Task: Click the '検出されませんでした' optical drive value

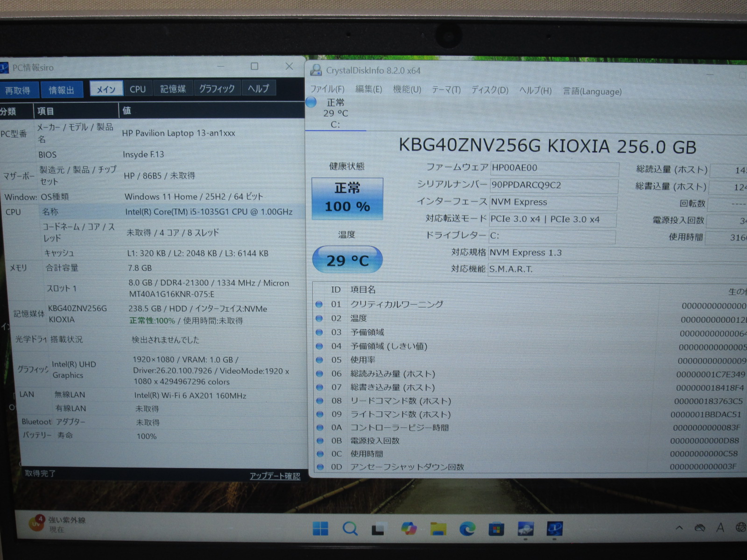Action: coord(165,340)
